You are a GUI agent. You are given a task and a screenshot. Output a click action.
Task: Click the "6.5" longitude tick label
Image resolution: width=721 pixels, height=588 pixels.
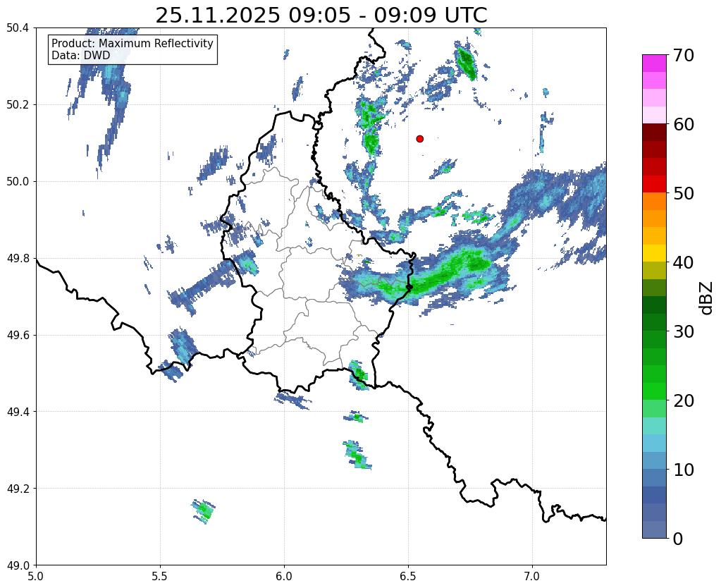click(x=408, y=576)
